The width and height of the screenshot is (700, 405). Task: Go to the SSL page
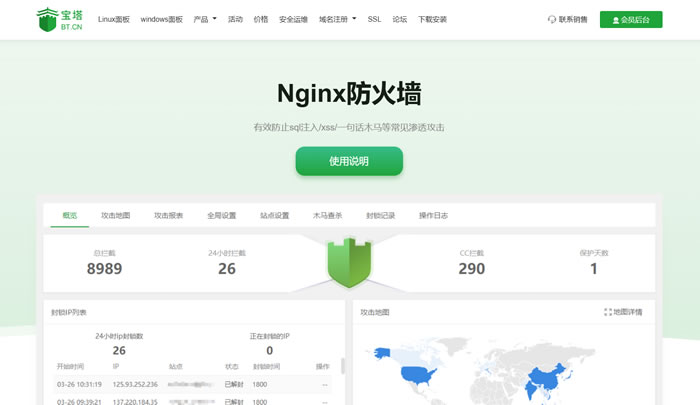tap(374, 19)
